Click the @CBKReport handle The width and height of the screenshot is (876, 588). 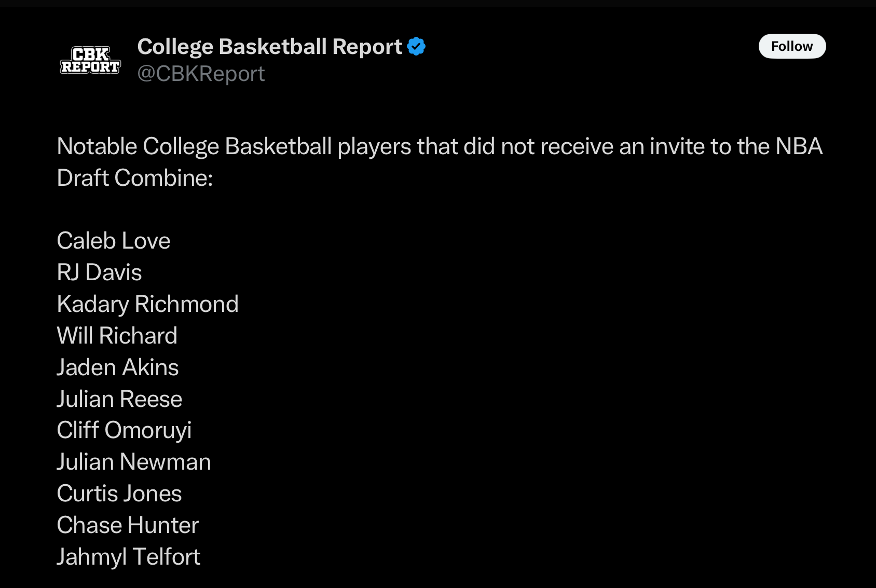[201, 74]
